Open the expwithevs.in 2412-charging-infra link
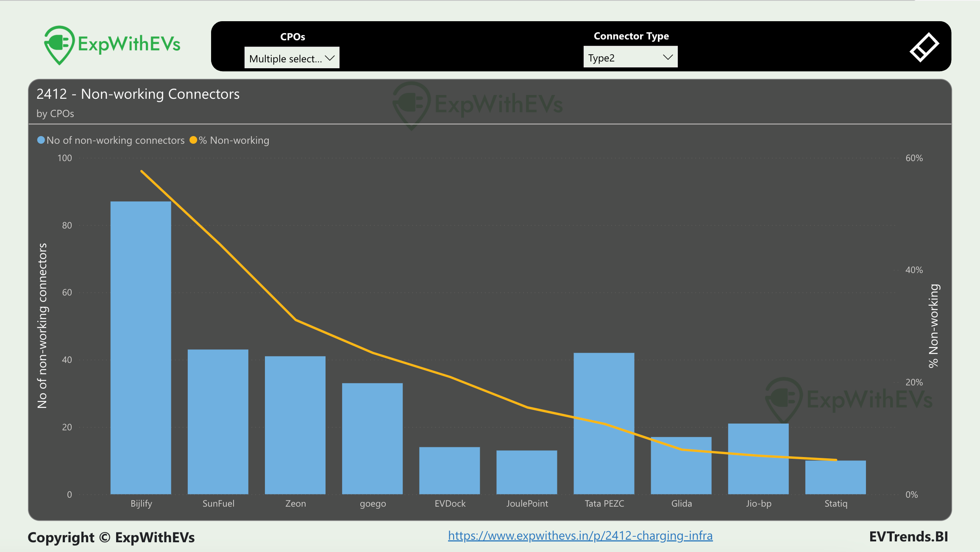This screenshot has width=980, height=552. [580, 536]
